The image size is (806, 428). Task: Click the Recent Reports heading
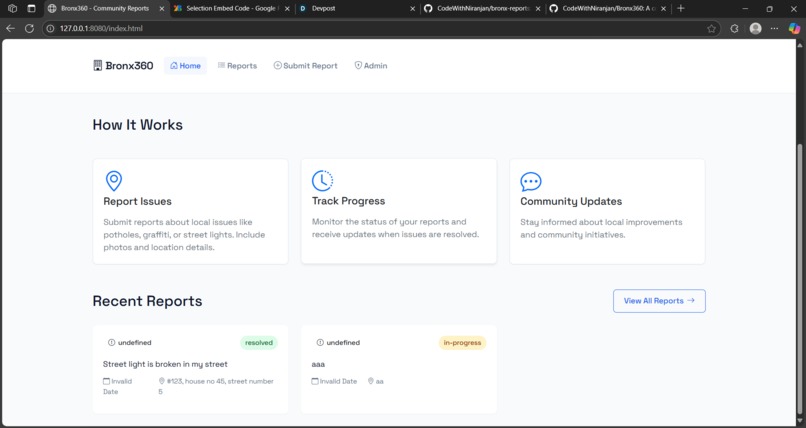click(148, 301)
